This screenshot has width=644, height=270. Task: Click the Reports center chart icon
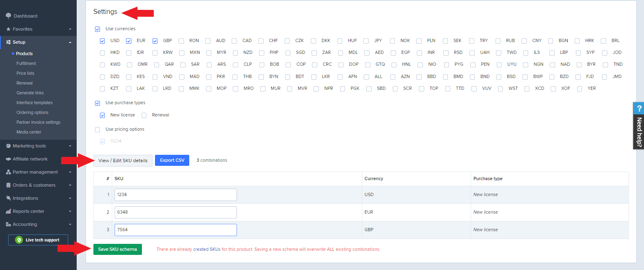click(8, 211)
